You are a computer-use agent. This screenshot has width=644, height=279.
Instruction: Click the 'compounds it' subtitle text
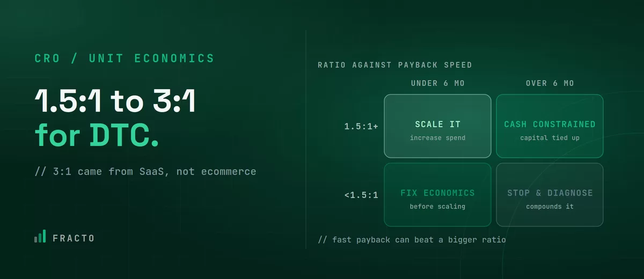coord(550,207)
